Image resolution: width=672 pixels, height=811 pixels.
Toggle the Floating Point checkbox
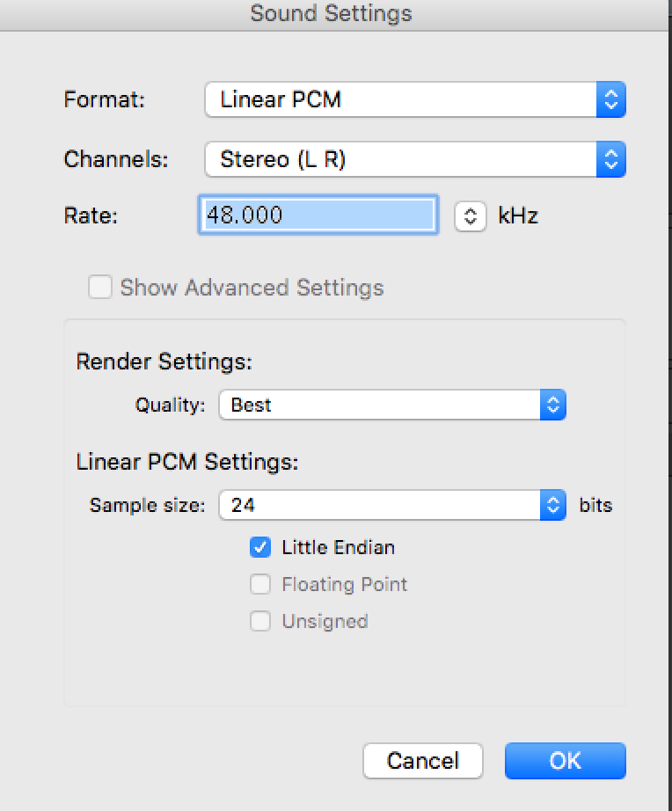pyautogui.click(x=260, y=584)
